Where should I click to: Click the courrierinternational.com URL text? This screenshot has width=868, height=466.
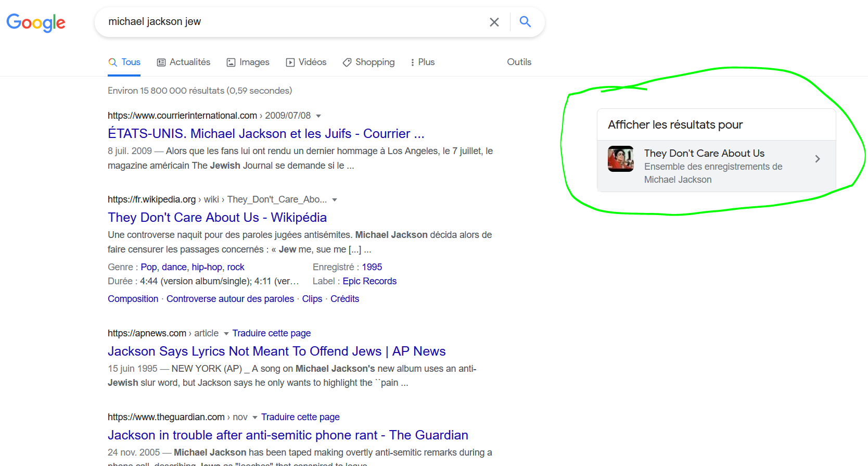[x=182, y=116]
